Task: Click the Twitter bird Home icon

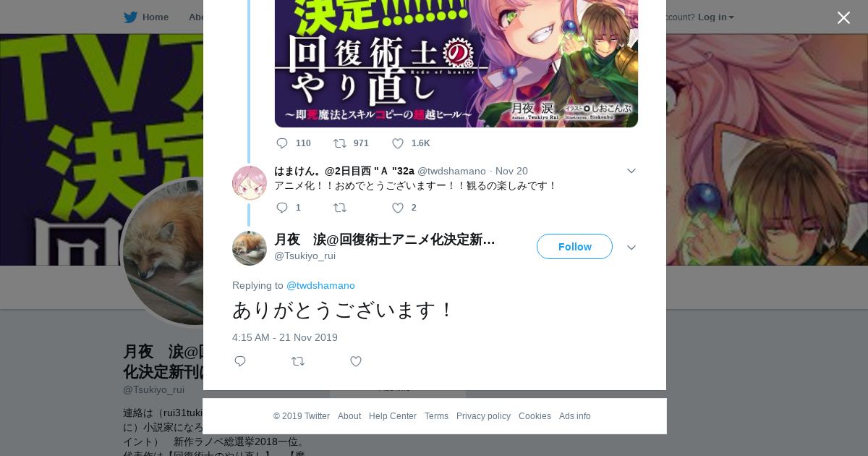Action: click(130, 17)
